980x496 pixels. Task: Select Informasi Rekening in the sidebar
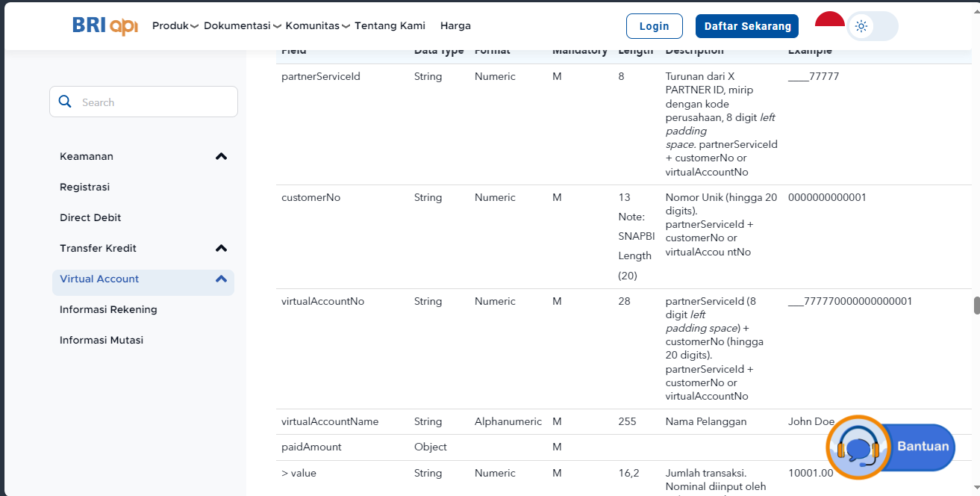(108, 309)
